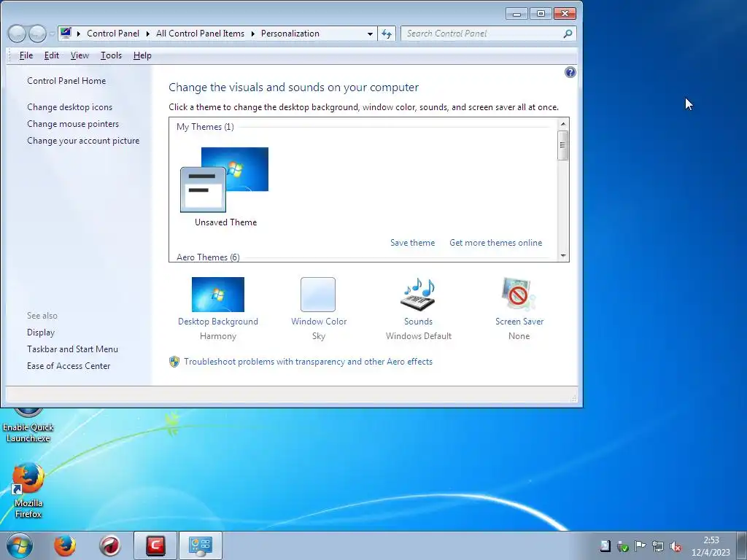Viewport: 747px width, 560px height.
Task: Click the search magnifier icon
Action: pyautogui.click(x=568, y=34)
